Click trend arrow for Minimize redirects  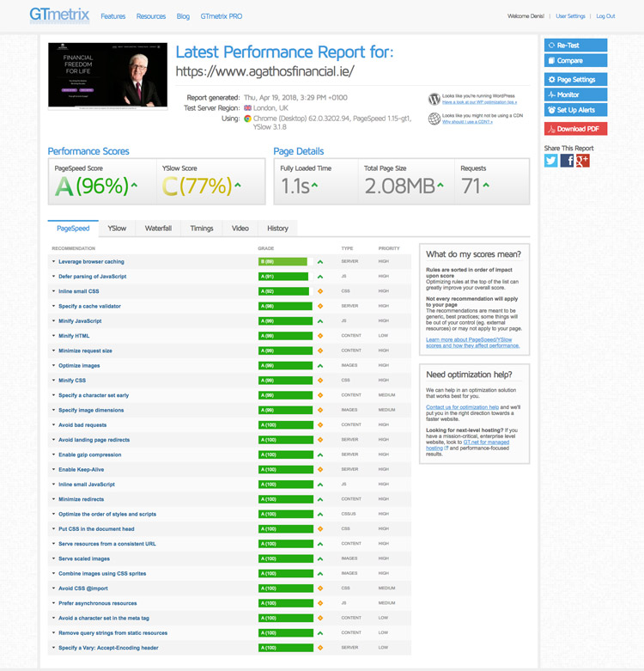point(320,499)
